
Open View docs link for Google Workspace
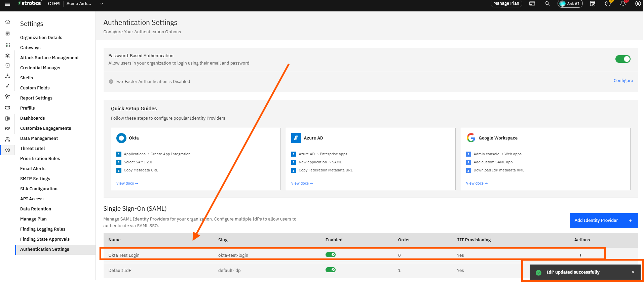click(477, 183)
